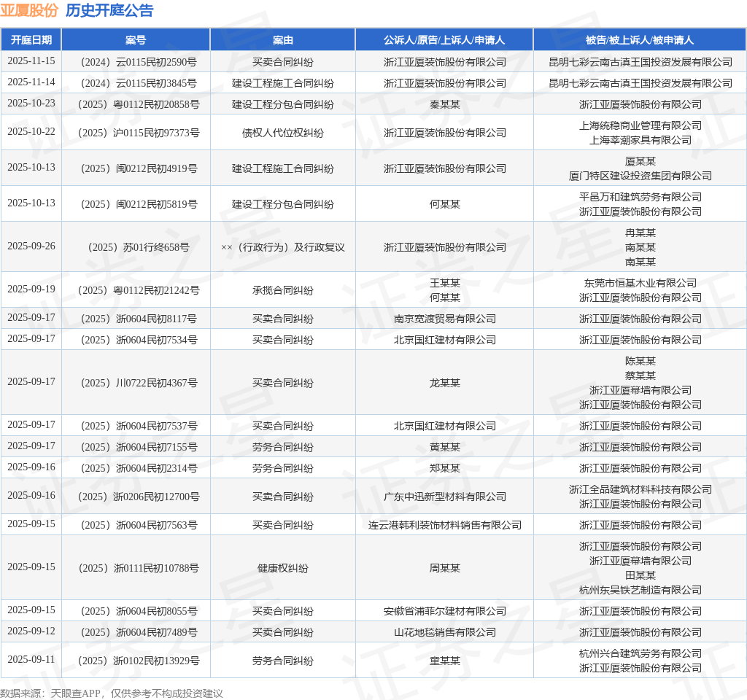Select case number (2025)沪0115民初97373号

coord(139,133)
